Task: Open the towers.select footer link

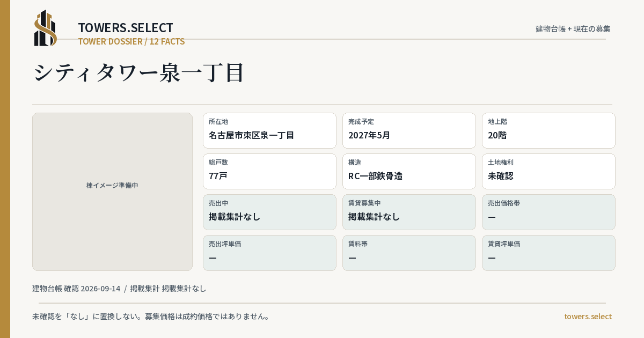Action: (x=588, y=317)
